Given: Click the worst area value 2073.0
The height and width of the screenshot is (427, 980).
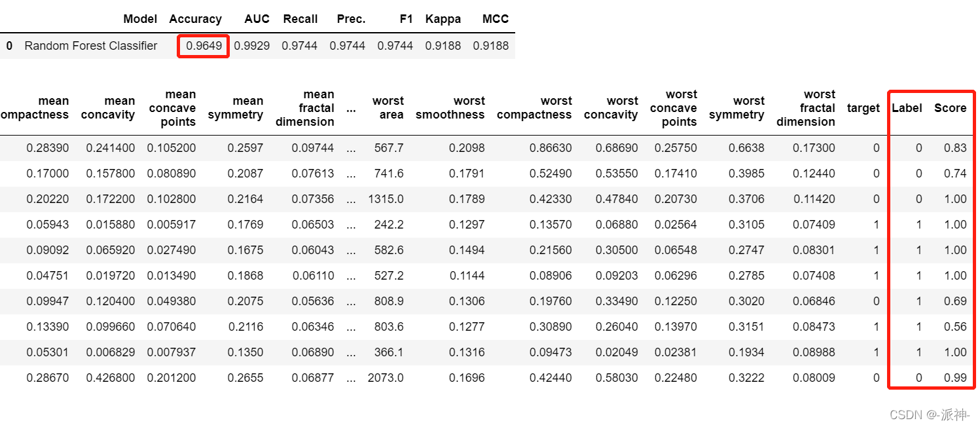Looking at the screenshot, I should (386, 378).
